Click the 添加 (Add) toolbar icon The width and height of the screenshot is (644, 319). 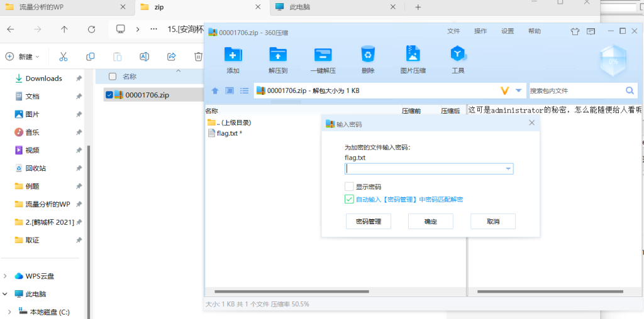233,55
